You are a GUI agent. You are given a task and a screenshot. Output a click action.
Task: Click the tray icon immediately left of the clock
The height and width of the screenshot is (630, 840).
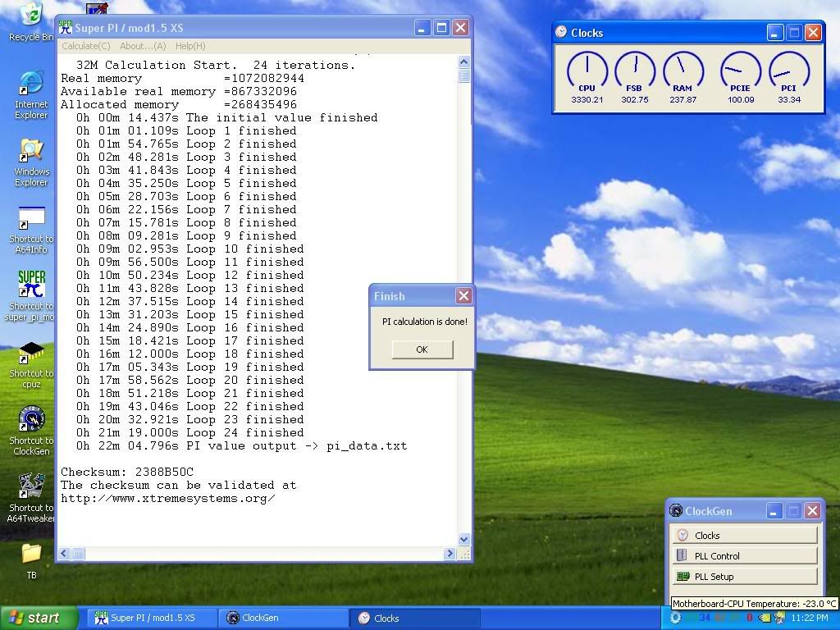click(779, 618)
